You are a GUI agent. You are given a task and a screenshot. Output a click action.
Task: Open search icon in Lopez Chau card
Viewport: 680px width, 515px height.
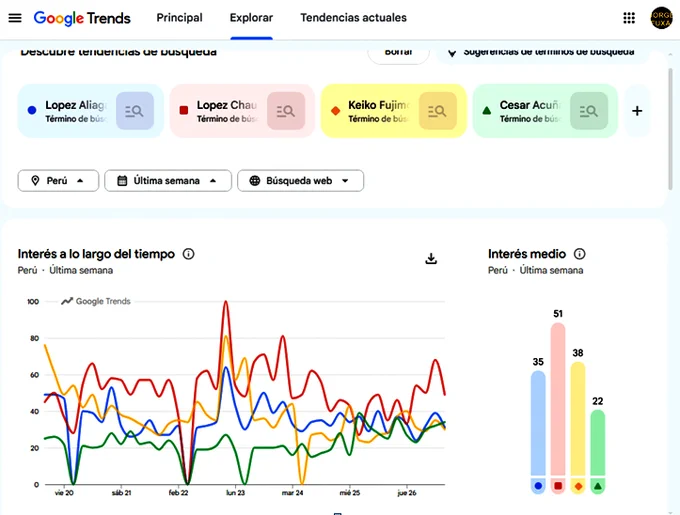coord(286,111)
